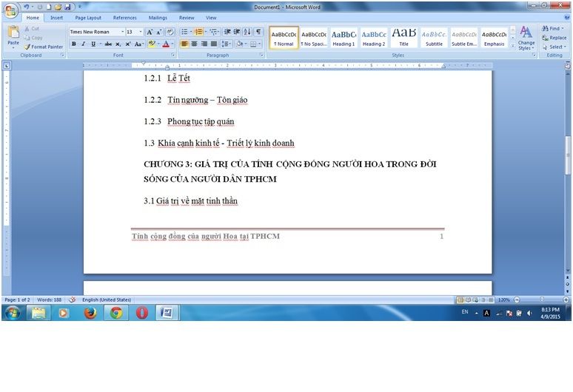
Task: Click the Format Painter button
Action: [x=43, y=47]
